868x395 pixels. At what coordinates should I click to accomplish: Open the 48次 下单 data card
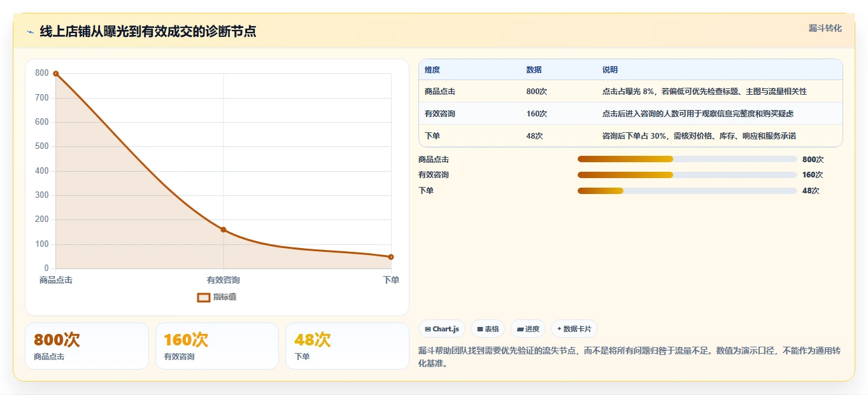tap(347, 346)
